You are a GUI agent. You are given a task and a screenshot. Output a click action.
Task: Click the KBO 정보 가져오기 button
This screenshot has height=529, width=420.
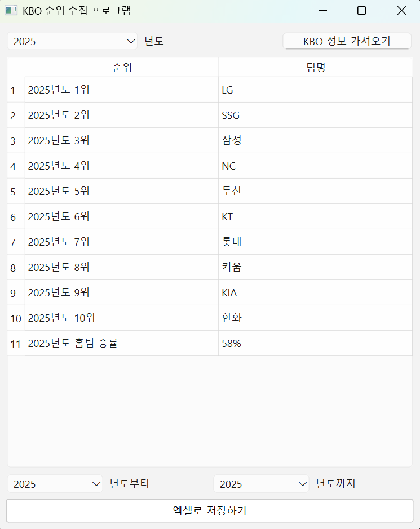tap(347, 41)
